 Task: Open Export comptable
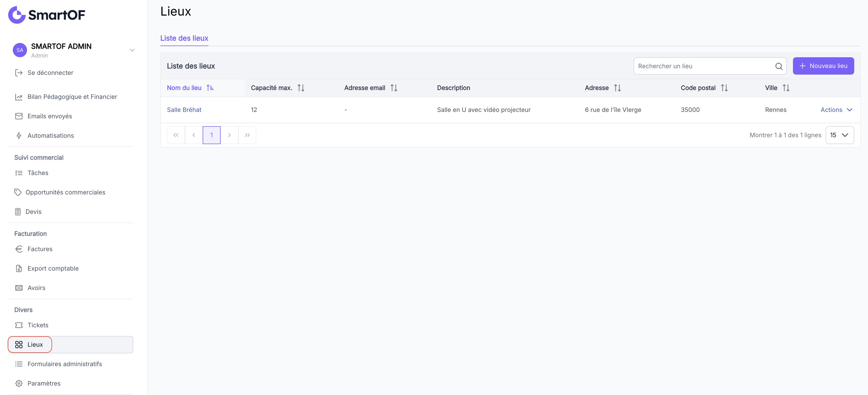53,269
